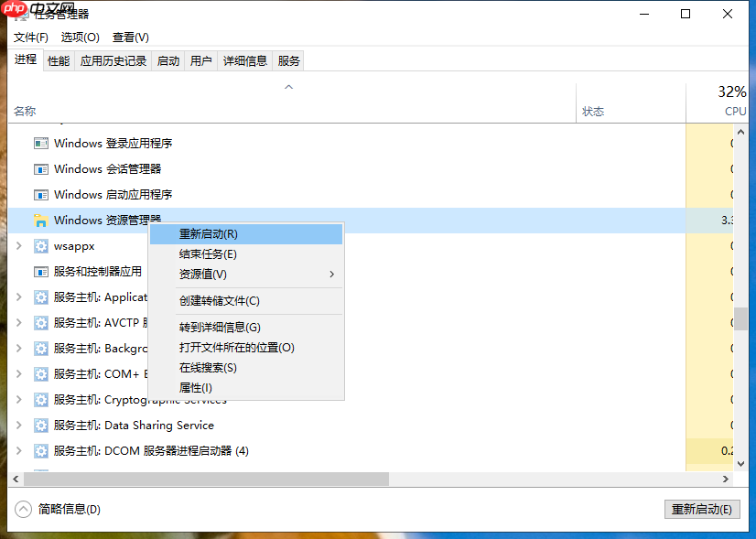Click the COM+ service host gear icon
Viewport: 756px width, 539px height.
coord(40,373)
